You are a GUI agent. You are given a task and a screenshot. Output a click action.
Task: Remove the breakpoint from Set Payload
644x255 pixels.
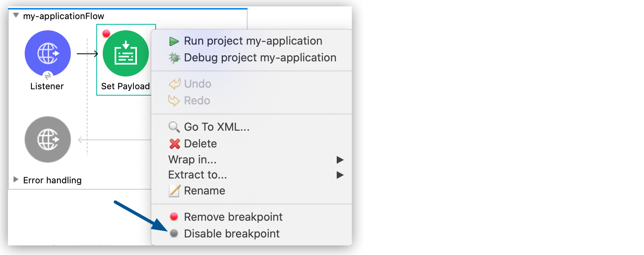233,217
